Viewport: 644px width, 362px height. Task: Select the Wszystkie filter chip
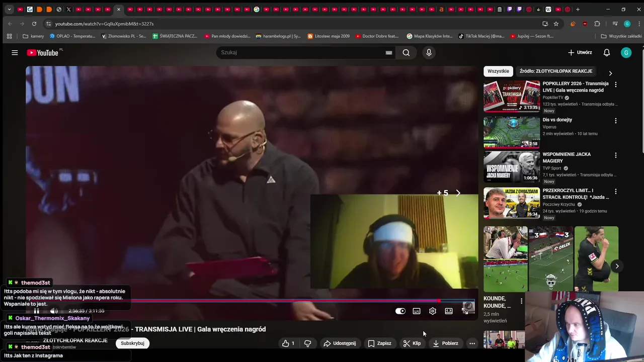(498, 71)
